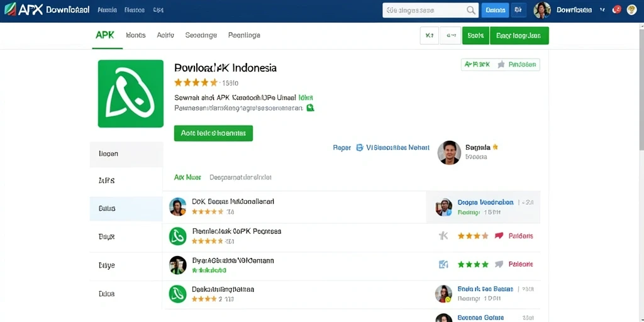Open the 'Prennlectask IoPK Pocnsss' app title
Image resolution: width=644 pixels, height=322 pixels.
236,231
